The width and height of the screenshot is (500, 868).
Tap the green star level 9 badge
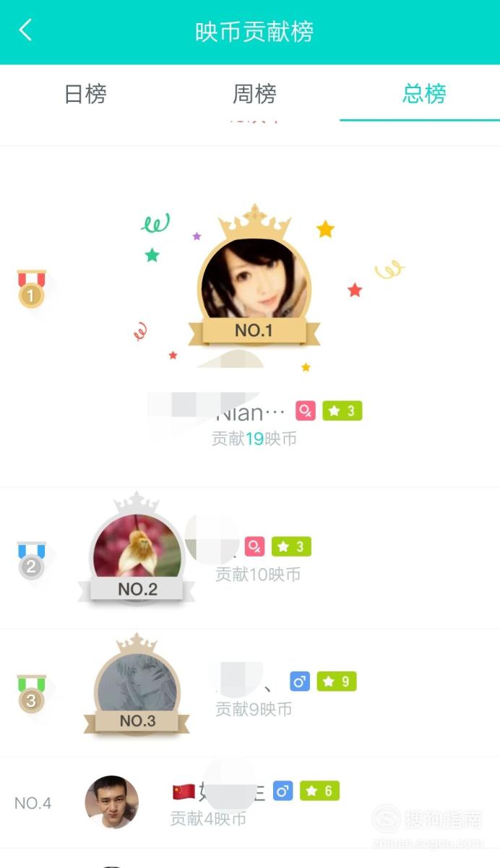pos(337,682)
